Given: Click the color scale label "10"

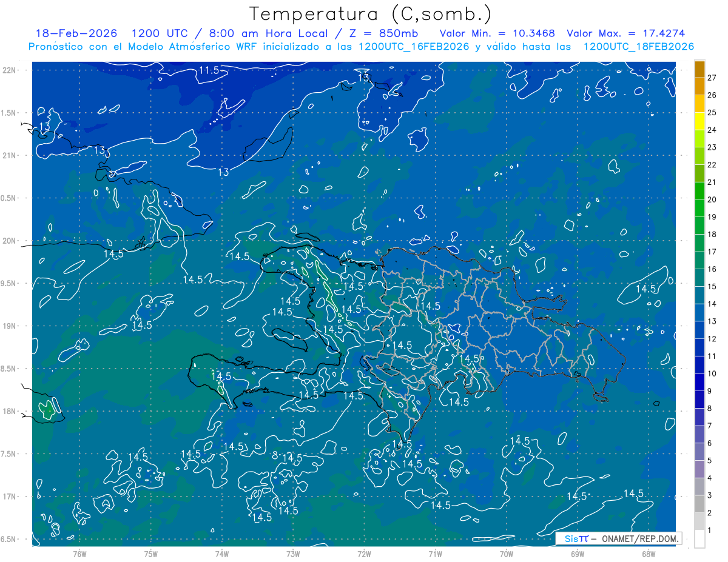Looking at the screenshot, I should (712, 374).
